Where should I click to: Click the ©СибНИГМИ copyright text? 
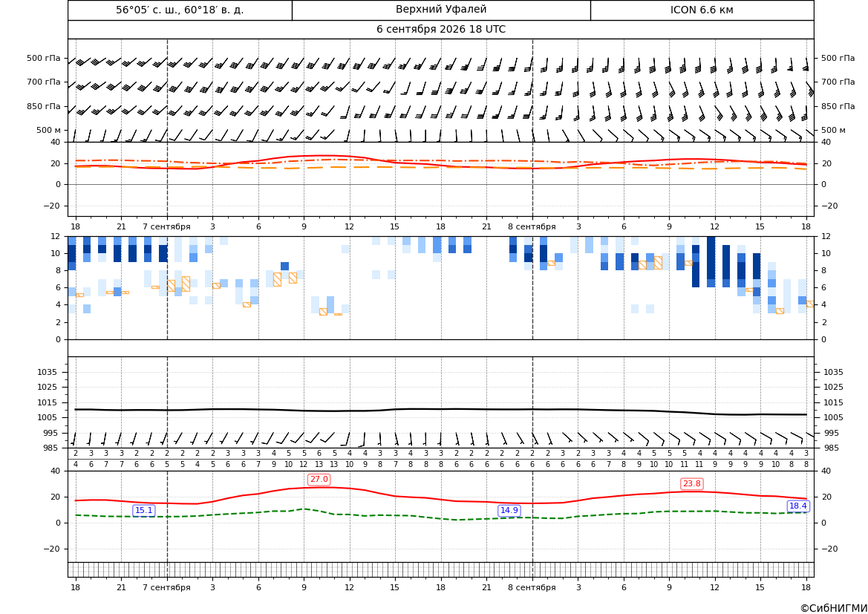tap(833, 608)
